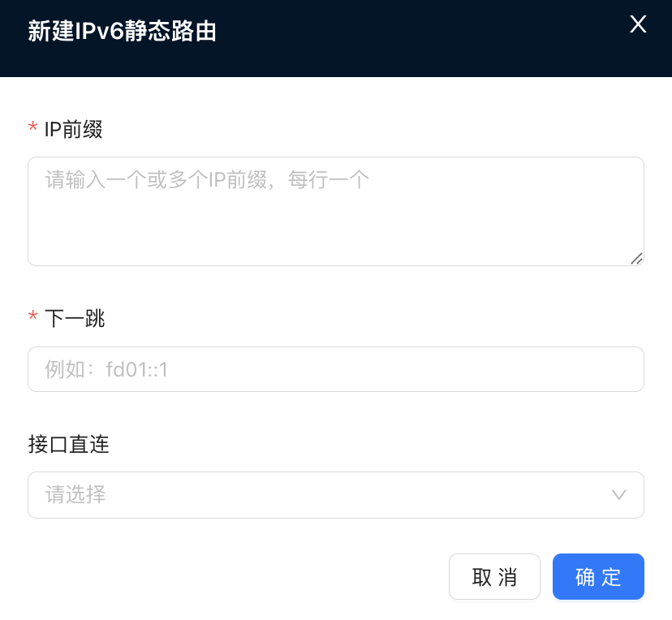Image resolution: width=672 pixels, height=620 pixels.
Task: Click the dropdown chevron in 接口直连
Action: [619, 495]
